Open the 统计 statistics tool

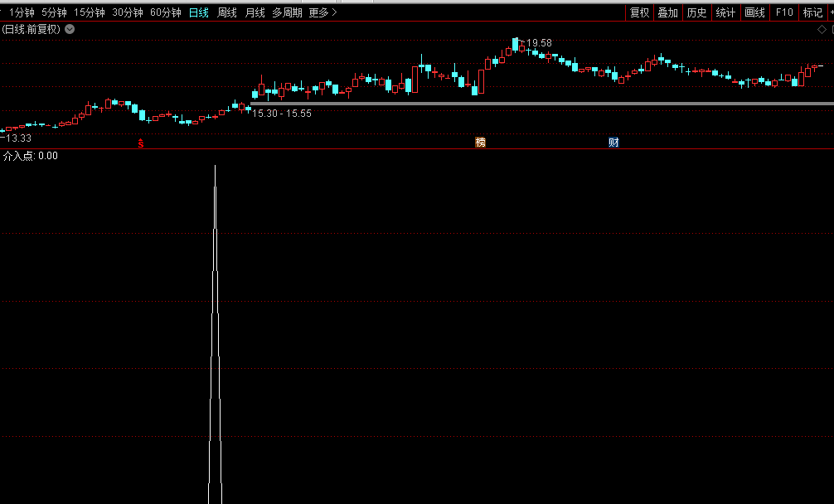pyautogui.click(x=725, y=12)
